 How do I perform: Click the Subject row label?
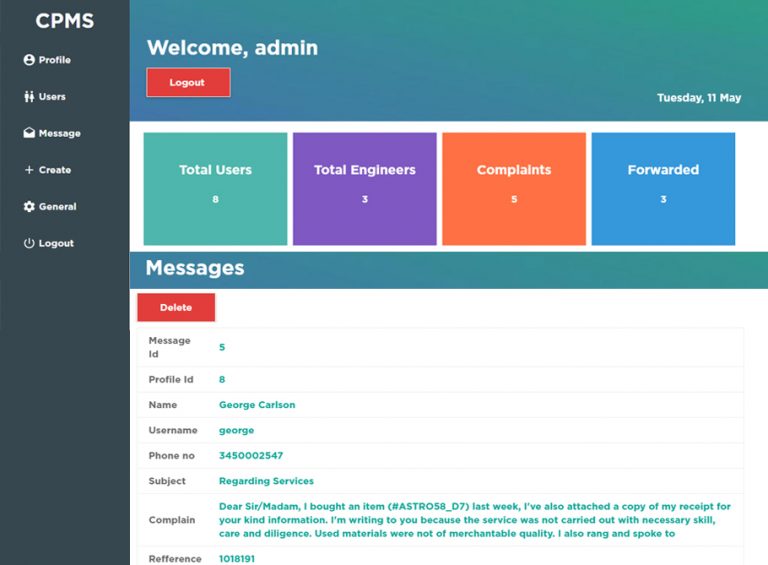[x=167, y=481]
